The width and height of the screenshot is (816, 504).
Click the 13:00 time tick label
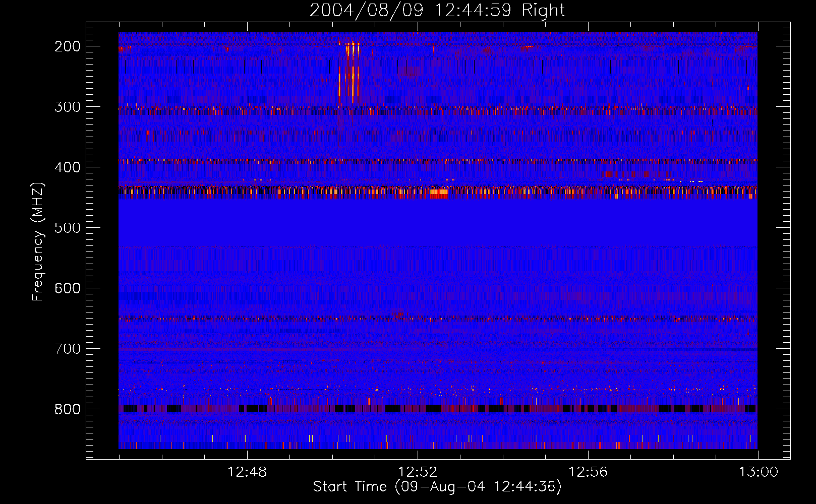pos(759,472)
